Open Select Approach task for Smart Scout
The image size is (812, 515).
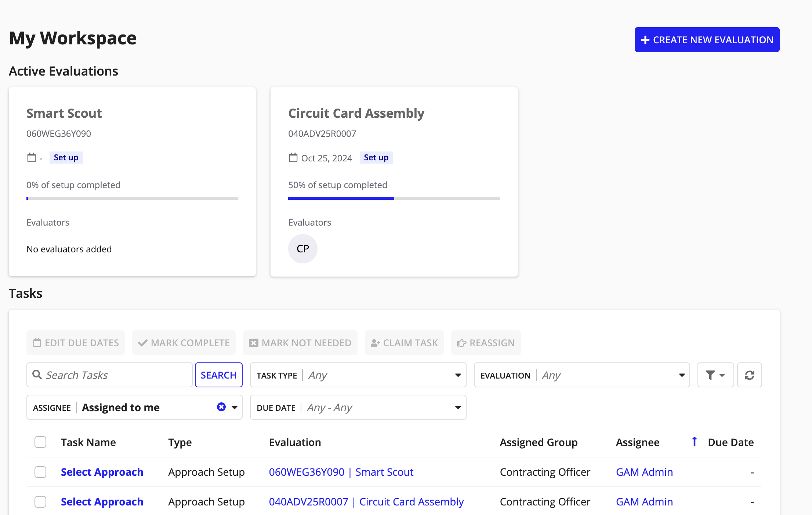pos(102,472)
